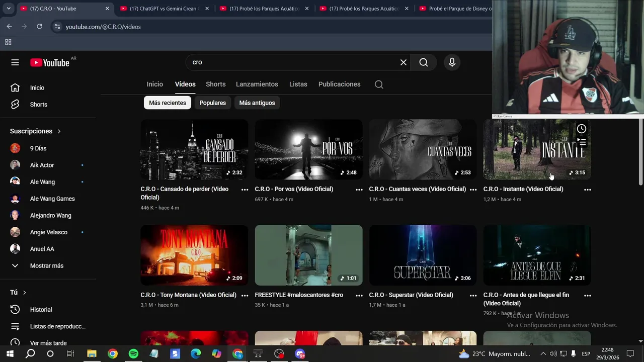Open options for Cuantas veces video
644x362 pixels.
pos(473,190)
